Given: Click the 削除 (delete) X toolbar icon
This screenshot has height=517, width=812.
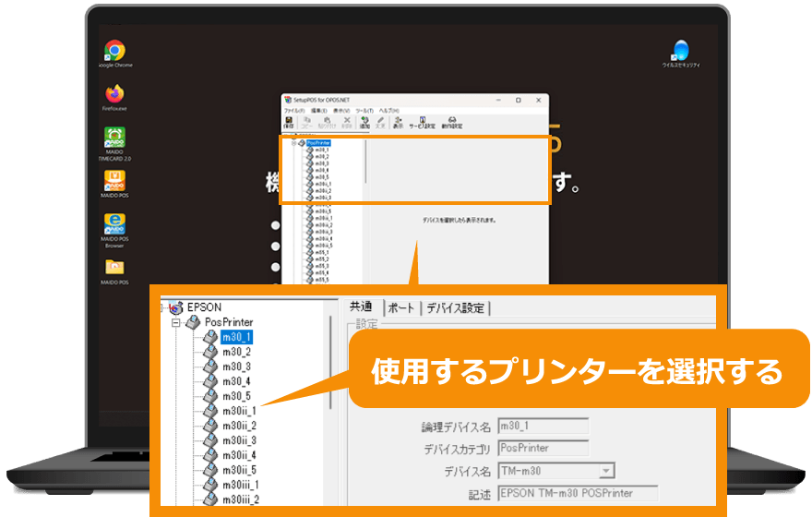Looking at the screenshot, I should [347, 123].
